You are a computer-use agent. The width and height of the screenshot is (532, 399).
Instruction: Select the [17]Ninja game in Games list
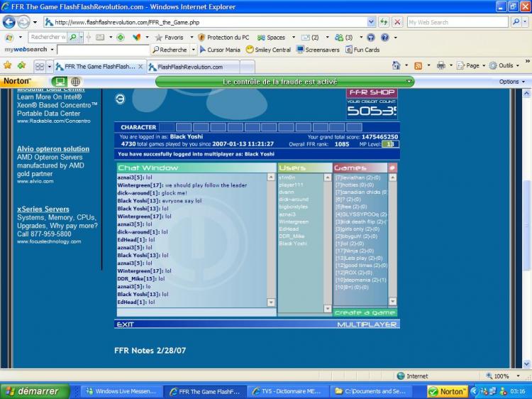point(355,251)
